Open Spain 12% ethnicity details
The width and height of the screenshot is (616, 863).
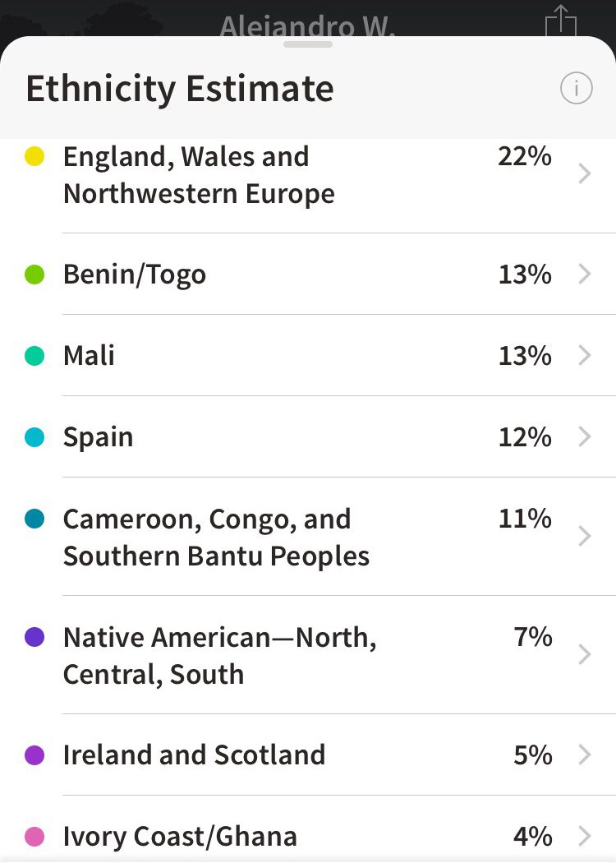(308, 436)
